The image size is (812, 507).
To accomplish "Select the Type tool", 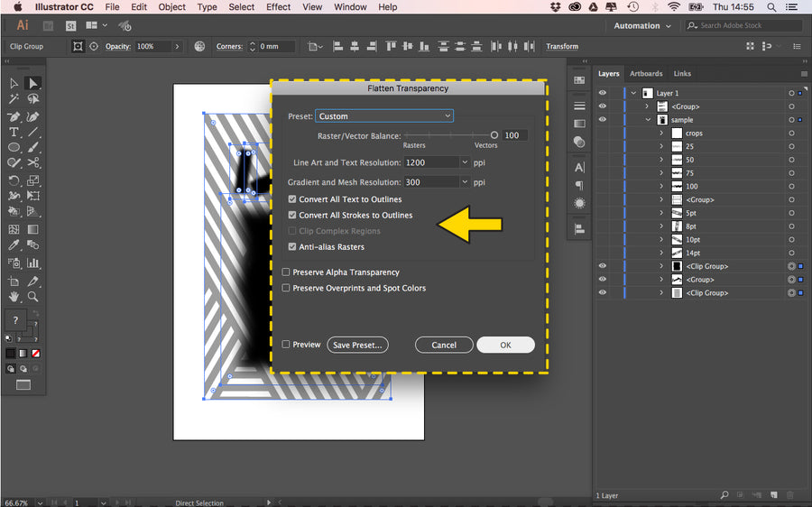I will pyautogui.click(x=14, y=132).
